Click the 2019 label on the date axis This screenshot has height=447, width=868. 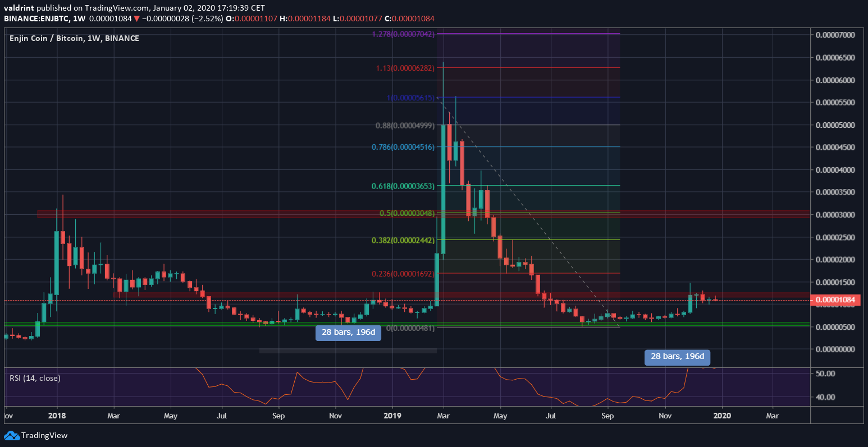pos(392,416)
